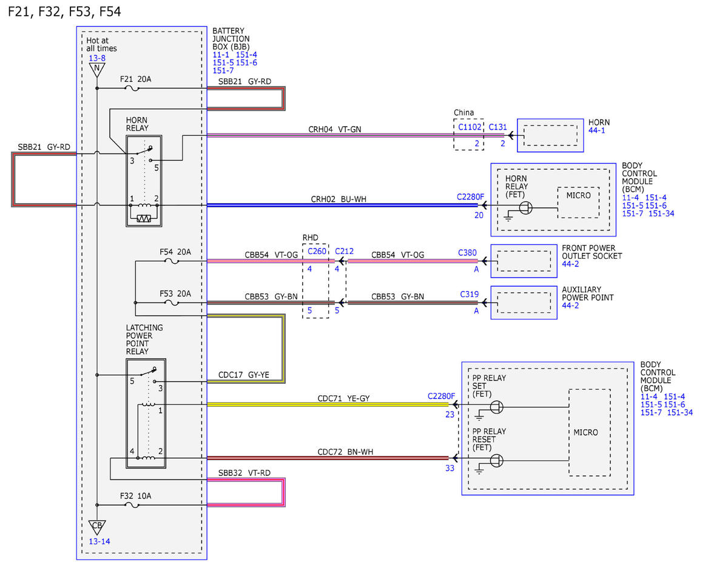728x562 pixels.
Task: Select the HORN component box
Action: pyautogui.click(x=550, y=135)
